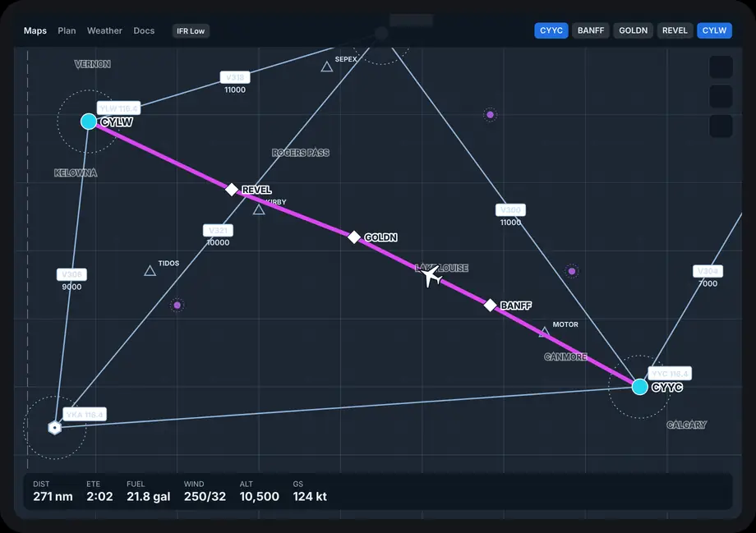Click the YYC 116.4 frequency label
Viewport: 756px width, 533px height.
point(670,374)
